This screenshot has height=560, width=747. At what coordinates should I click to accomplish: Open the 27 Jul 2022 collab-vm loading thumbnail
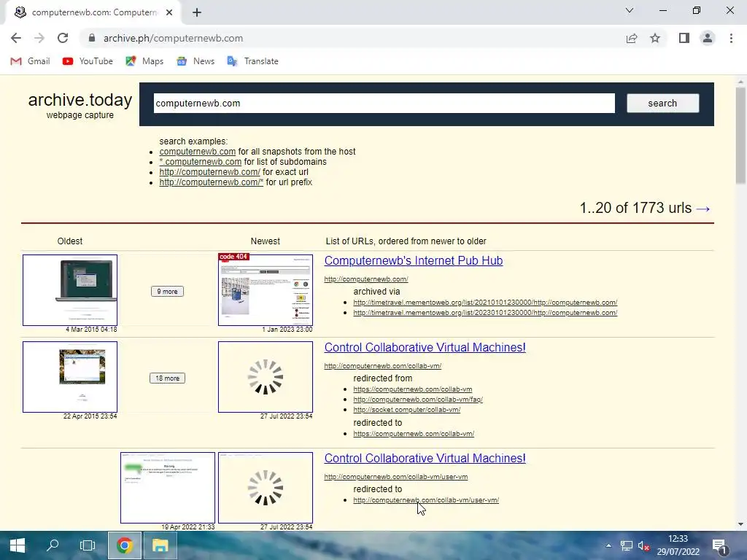pyautogui.click(x=266, y=377)
